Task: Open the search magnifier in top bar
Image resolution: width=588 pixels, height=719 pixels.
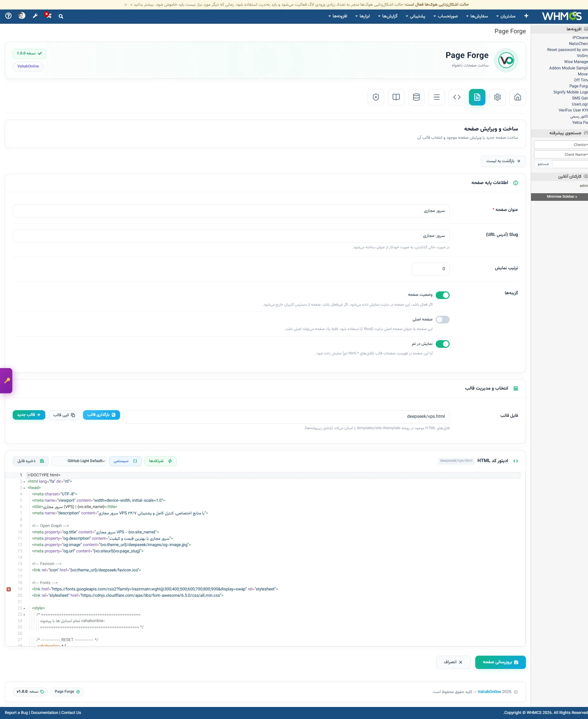Action: pos(60,16)
